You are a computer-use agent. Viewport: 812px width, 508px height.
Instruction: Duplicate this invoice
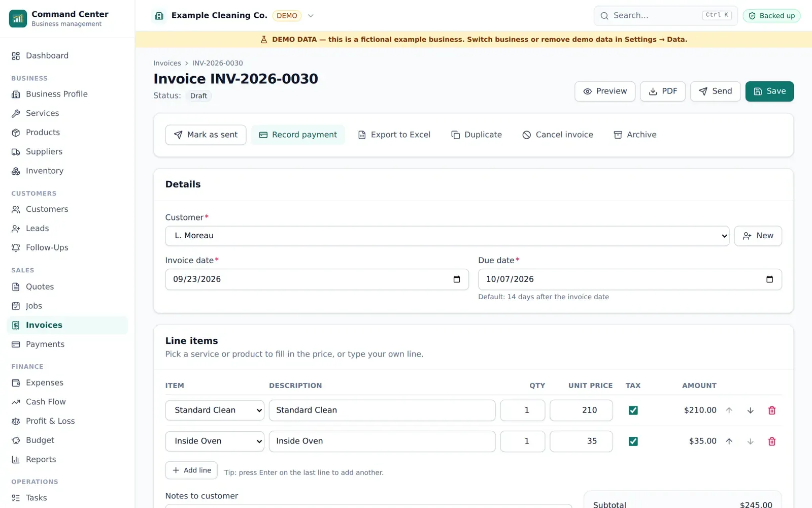[x=477, y=135]
